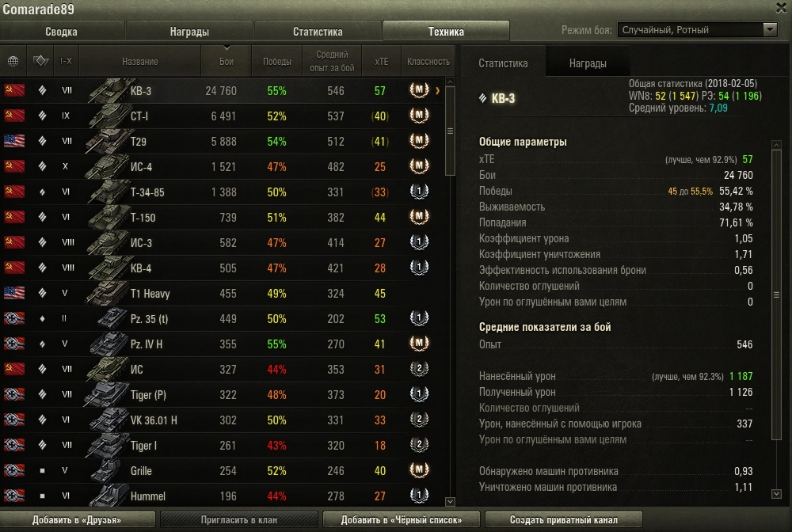Open the Статистика main tab
The image size is (792, 532).
click(x=318, y=32)
